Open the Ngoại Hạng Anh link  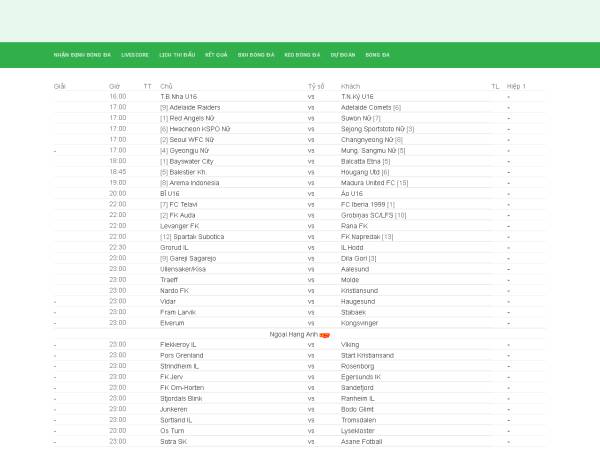point(293,333)
